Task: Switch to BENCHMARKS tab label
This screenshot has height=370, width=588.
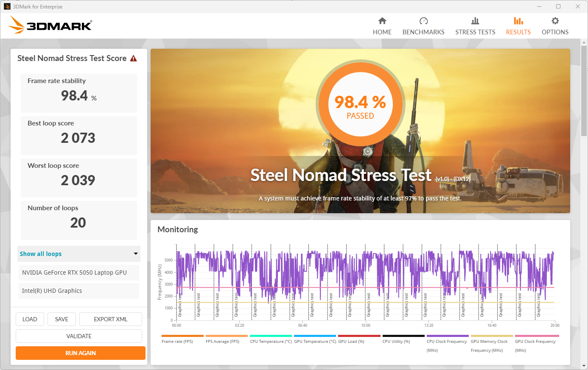Action: (423, 32)
